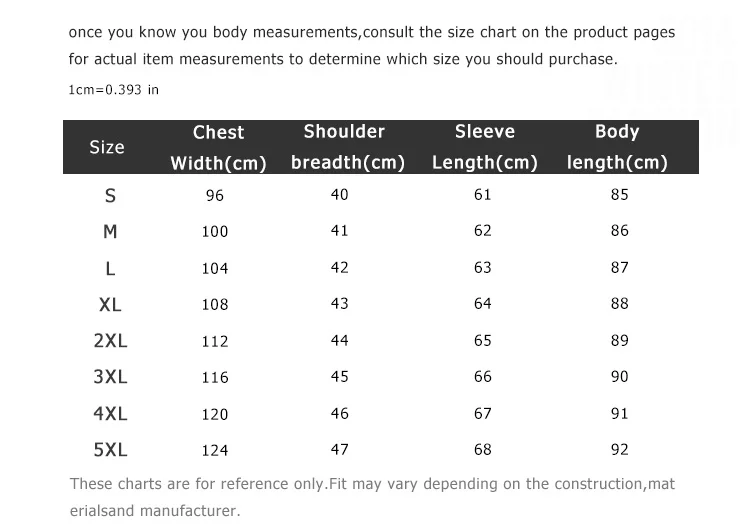The image size is (750, 532).
Task: Click the reference only disclaimer text
Action: click(372, 497)
